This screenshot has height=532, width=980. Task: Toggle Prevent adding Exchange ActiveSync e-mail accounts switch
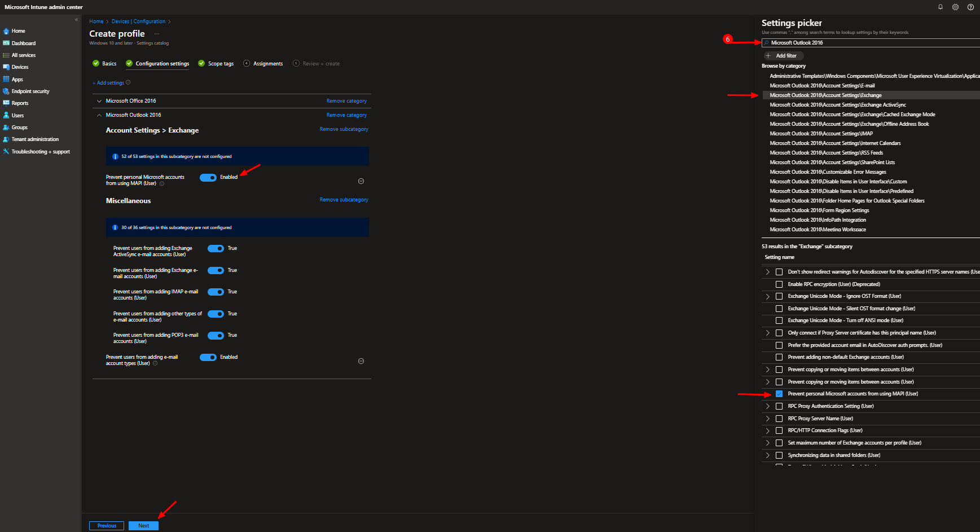click(x=216, y=249)
